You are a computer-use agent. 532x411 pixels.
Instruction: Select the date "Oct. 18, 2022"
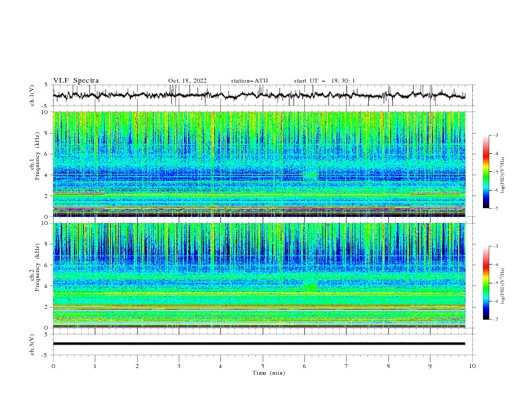[187, 81]
